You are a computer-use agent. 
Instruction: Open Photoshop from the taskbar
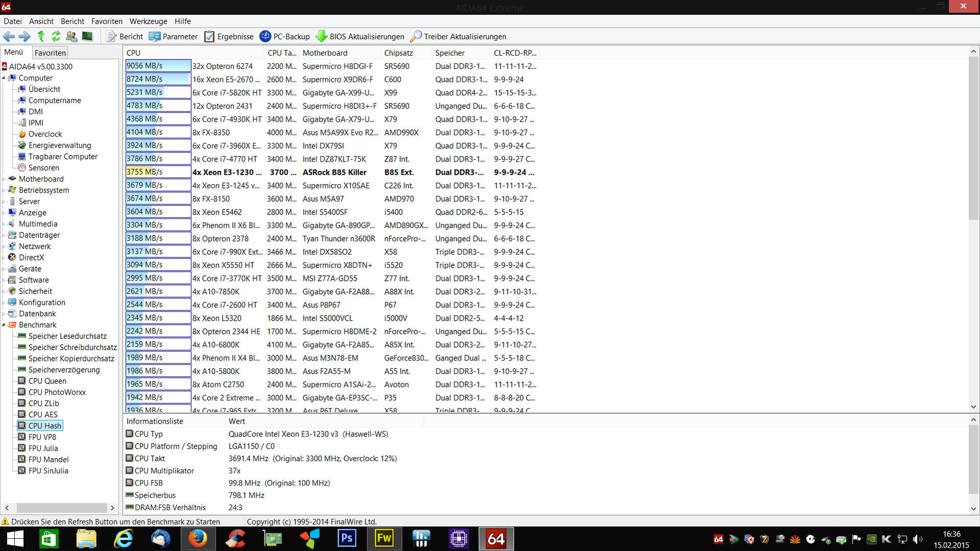click(x=347, y=539)
